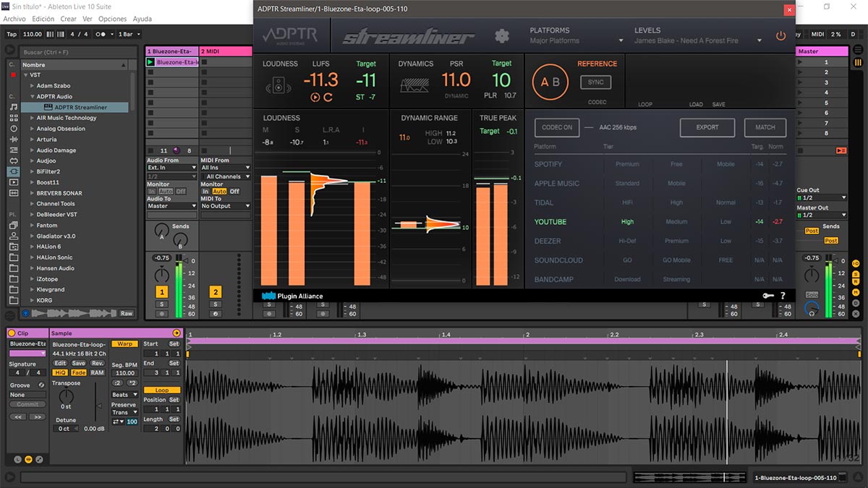
Task: Show the clip Envelopes box icon
Action: (38, 459)
